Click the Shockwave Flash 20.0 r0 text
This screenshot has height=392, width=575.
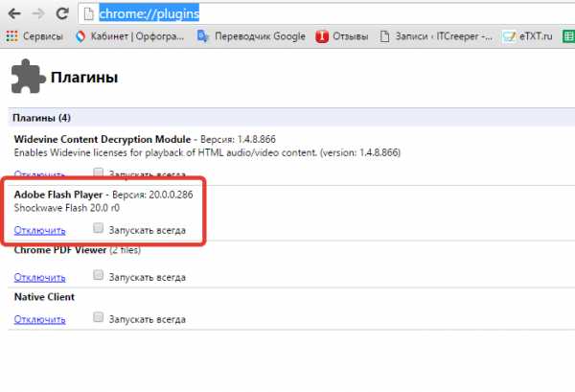(67, 208)
